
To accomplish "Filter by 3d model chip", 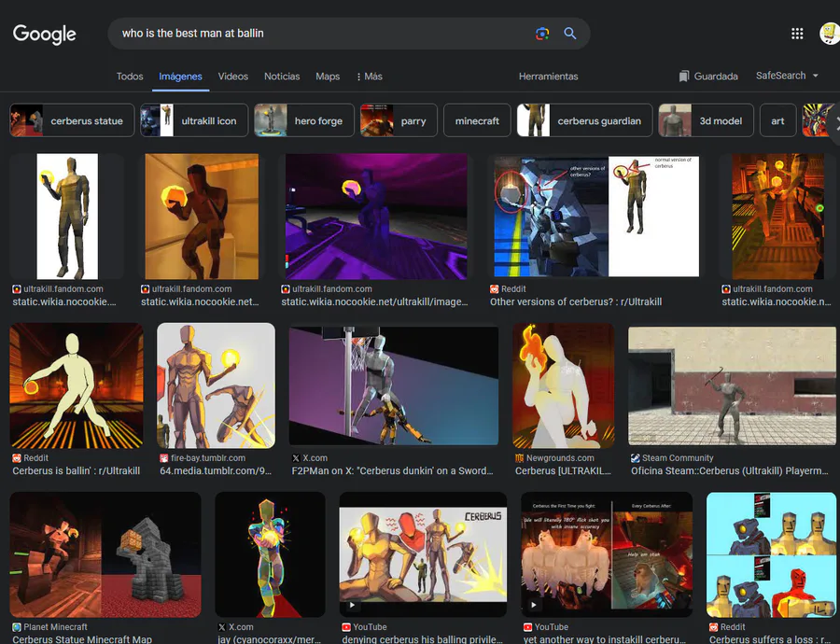I will tap(706, 120).
